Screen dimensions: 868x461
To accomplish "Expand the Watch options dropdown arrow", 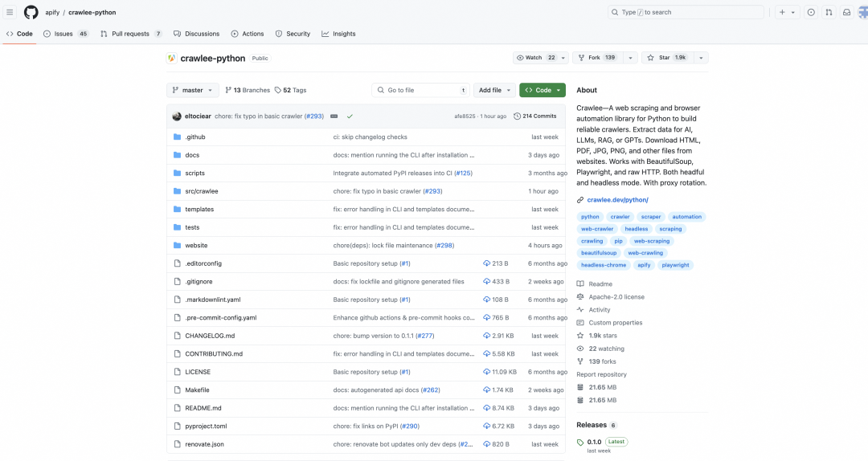I will 563,58.
